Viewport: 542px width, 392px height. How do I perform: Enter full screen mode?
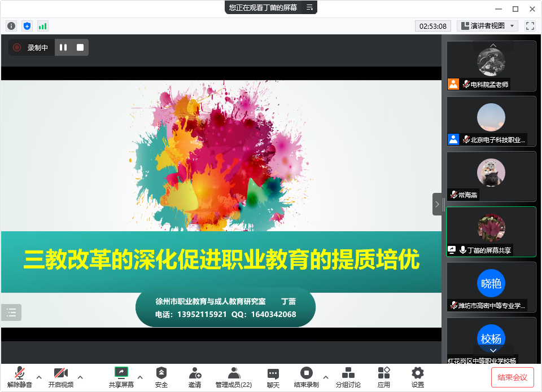(530, 26)
